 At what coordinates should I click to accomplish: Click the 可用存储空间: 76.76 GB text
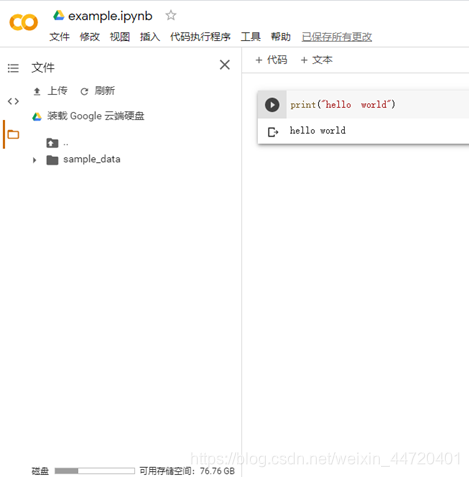pos(187,471)
